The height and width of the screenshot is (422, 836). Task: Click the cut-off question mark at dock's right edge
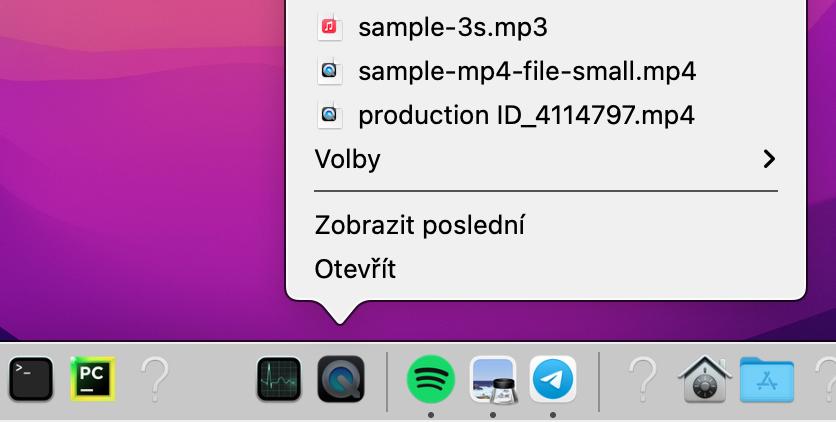pyautogui.click(x=826, y=380)
